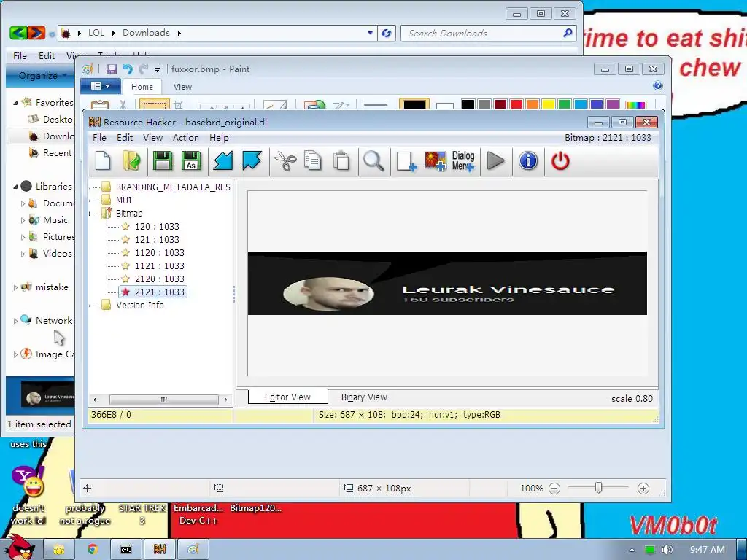This screenshot has width=747, height=560.
Task: Open the Paint View ribbon tab
Action: click(x=182, y=87)
